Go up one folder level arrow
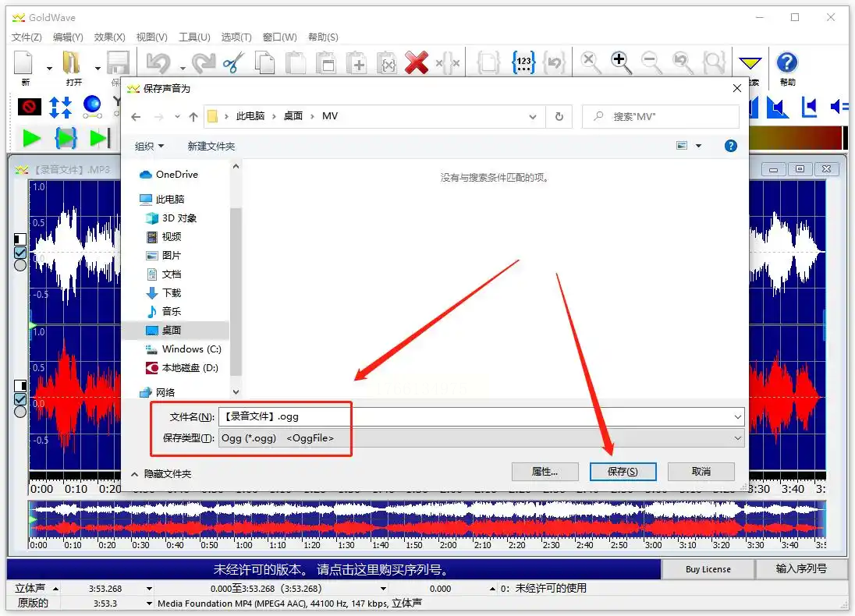Viewport: 855px width, 616px height. click(193, 117)
